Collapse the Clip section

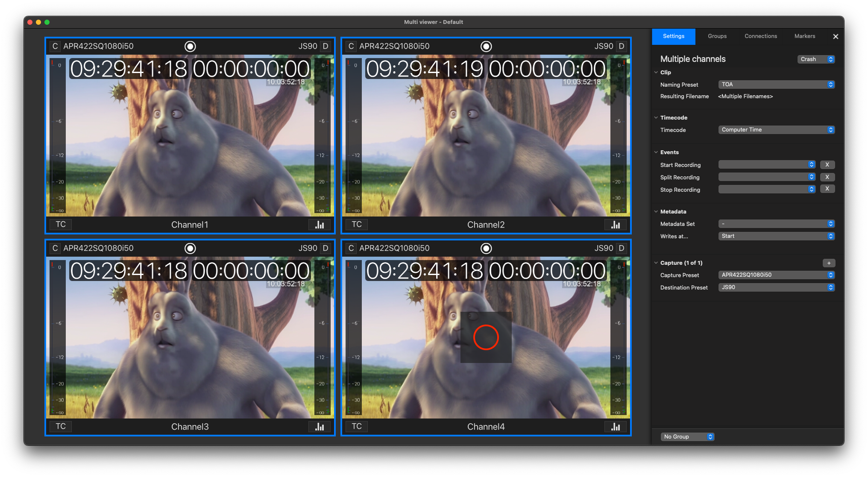656,73
